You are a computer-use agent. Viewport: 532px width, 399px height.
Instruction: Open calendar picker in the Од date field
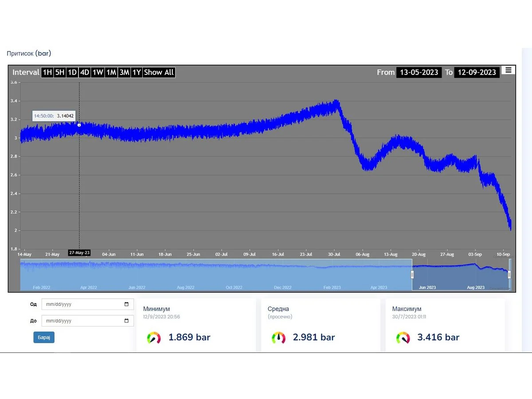[126, 305]
